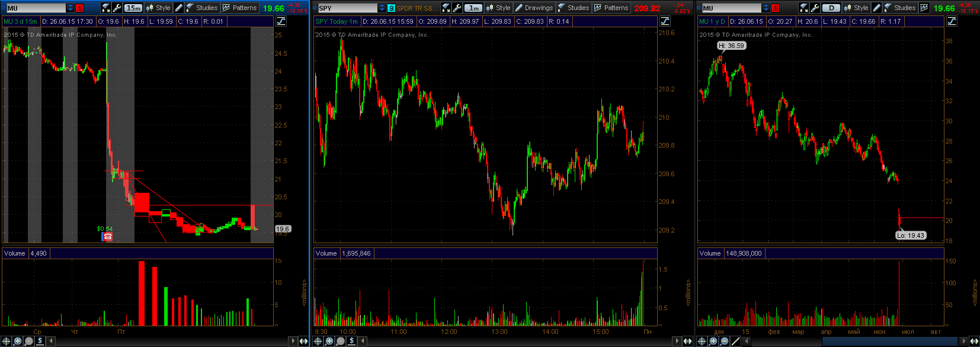Open Studies menu on right MU daily chart
The width and height of the screenshot is (980, 347).
[900, 8]
